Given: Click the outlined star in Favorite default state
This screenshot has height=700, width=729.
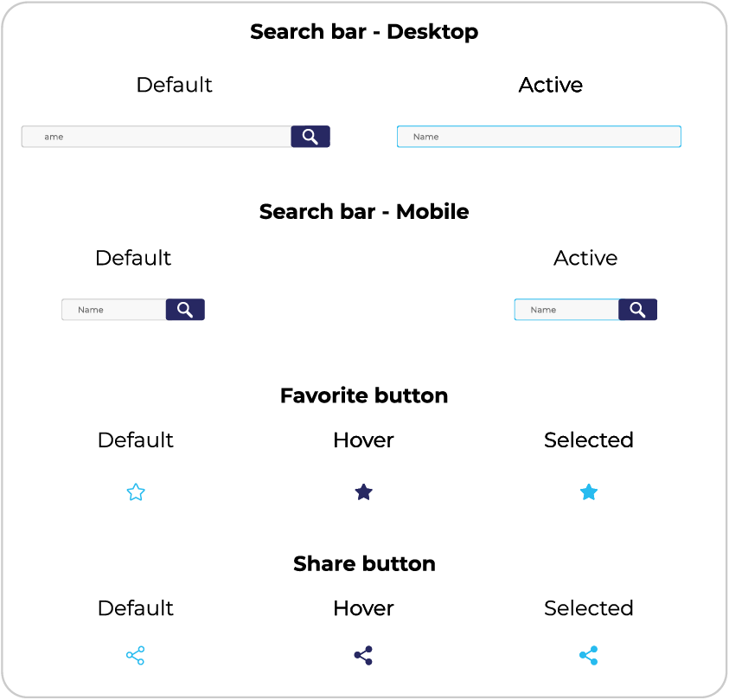Looking at the screenshot, I should coord(136,492).
